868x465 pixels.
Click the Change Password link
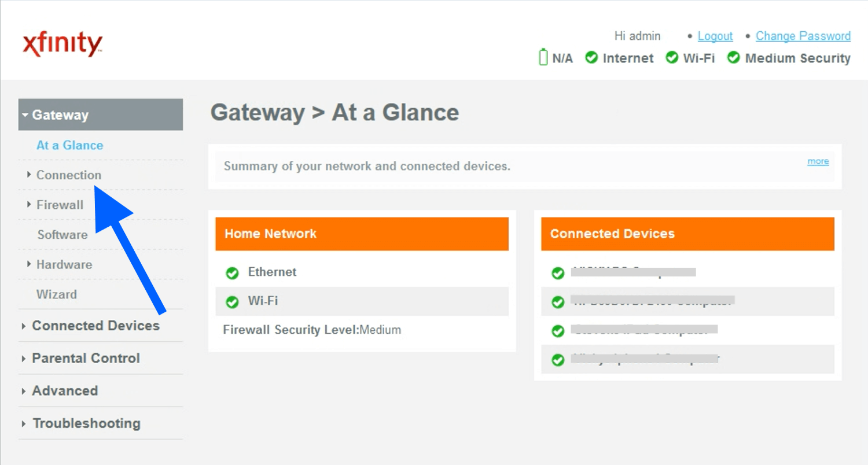[803, 36]
